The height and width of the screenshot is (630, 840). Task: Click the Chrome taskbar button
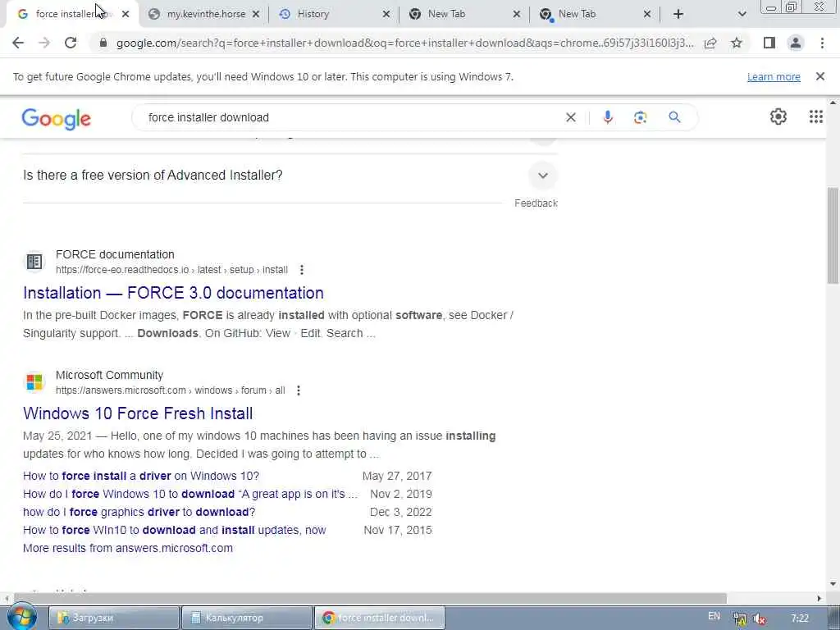[x=379, y=618]
